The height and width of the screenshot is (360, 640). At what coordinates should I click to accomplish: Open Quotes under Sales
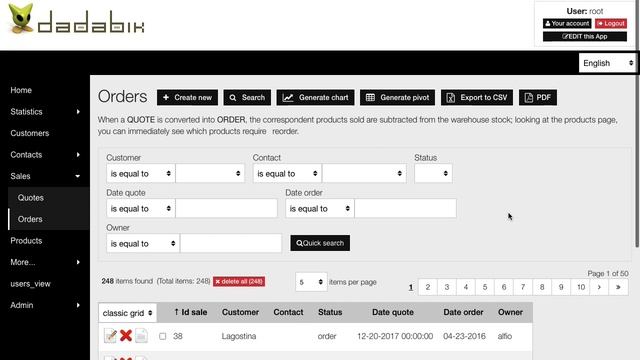pos(31,198)
